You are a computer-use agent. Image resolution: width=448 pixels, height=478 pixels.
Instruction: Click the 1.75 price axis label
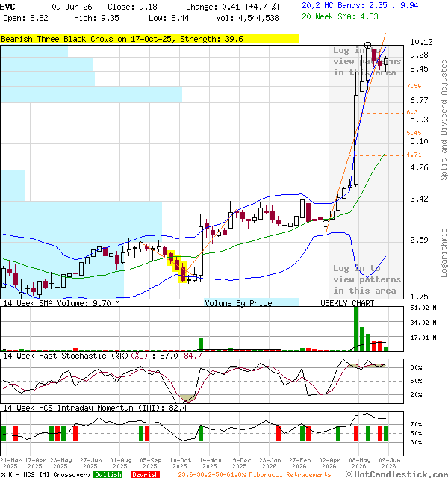click(419, 297)
